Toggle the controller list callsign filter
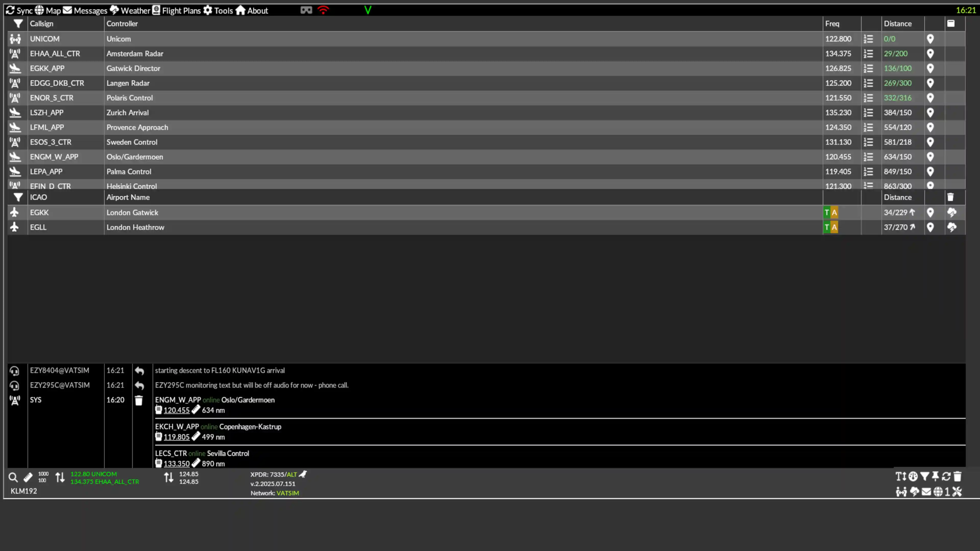This screenshot has width=980, height=551. pyautogui.click(x=18, y=23)
